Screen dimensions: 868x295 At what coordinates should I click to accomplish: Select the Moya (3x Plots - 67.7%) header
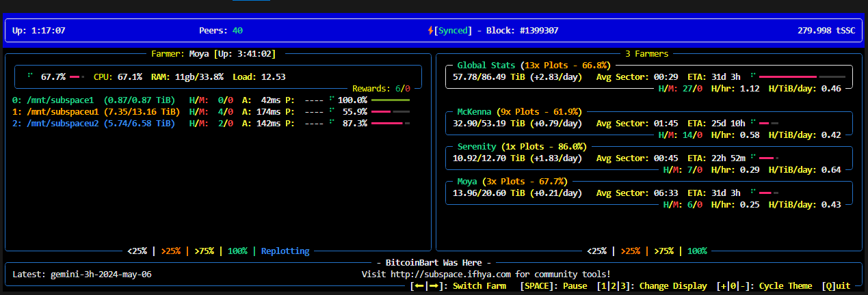pyautogui.click(x=513, y=181)
